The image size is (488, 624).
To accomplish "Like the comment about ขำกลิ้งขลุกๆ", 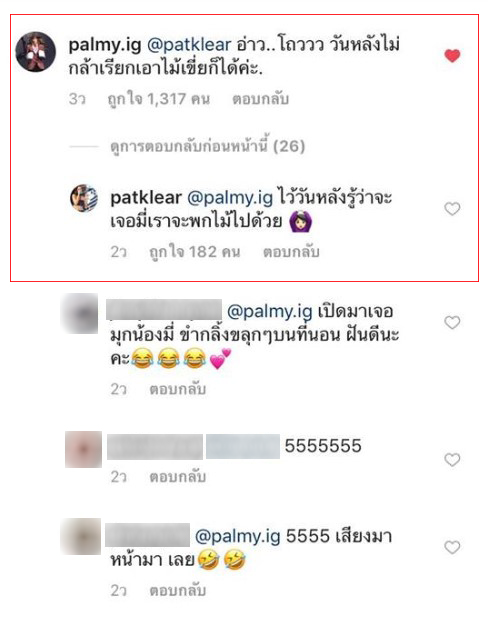I will pyautogui.click(x=452, y=322).
